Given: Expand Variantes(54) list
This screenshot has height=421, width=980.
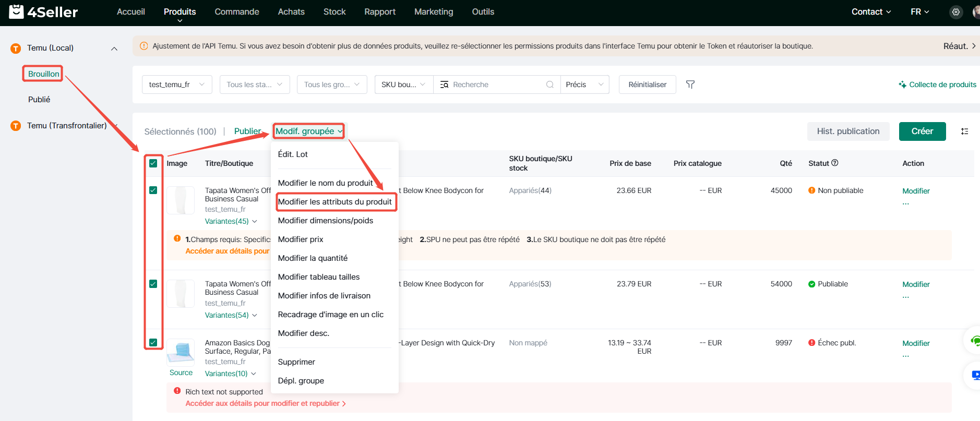Looking at the screenshot, I should (231, 315).
